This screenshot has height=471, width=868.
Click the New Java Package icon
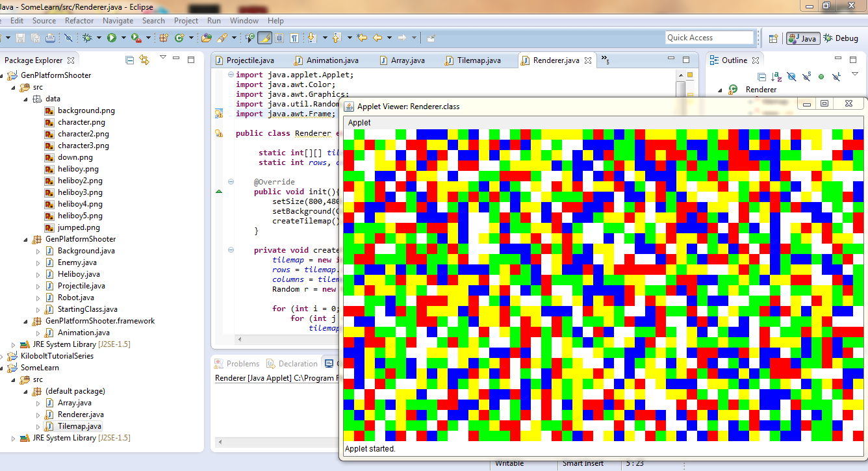[164, 38]
